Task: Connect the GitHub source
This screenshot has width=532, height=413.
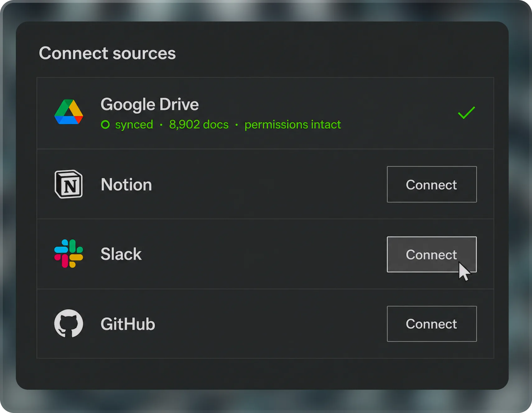Action: click(x=432, y=324)
